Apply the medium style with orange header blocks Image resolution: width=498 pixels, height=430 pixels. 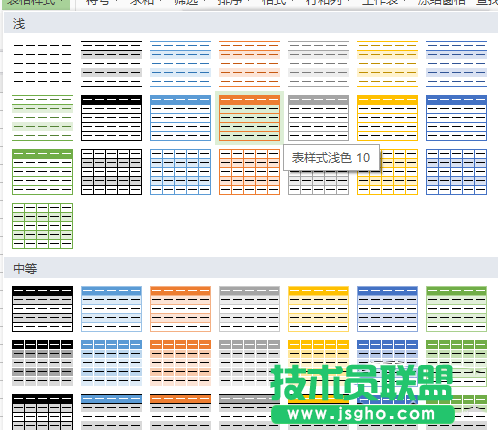[180, 363]
